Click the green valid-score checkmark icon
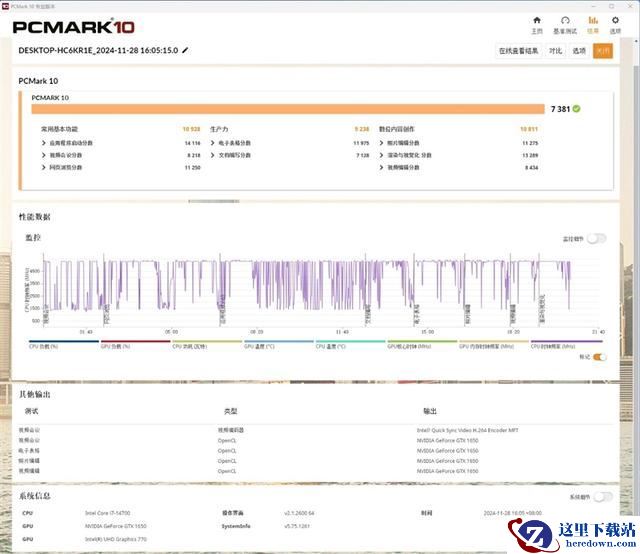 (576, 109)
